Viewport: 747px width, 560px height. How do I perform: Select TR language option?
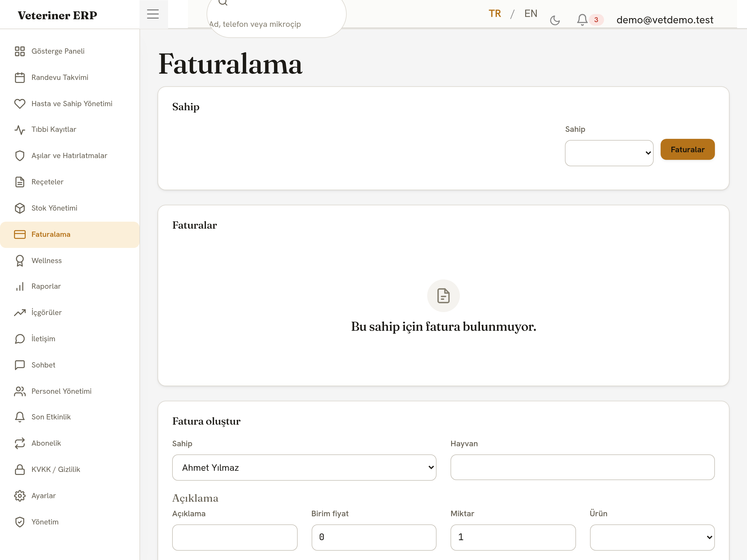pos(495,13)
